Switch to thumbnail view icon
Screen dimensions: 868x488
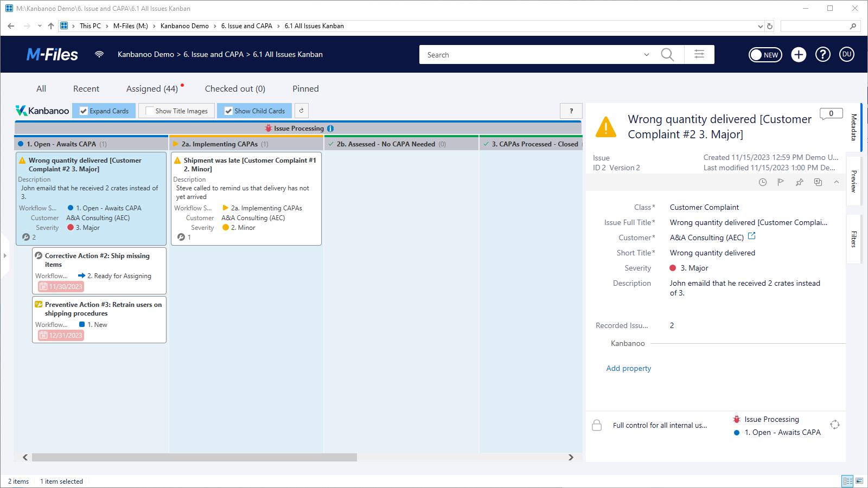pyautogui.click(x=860, y=481)
